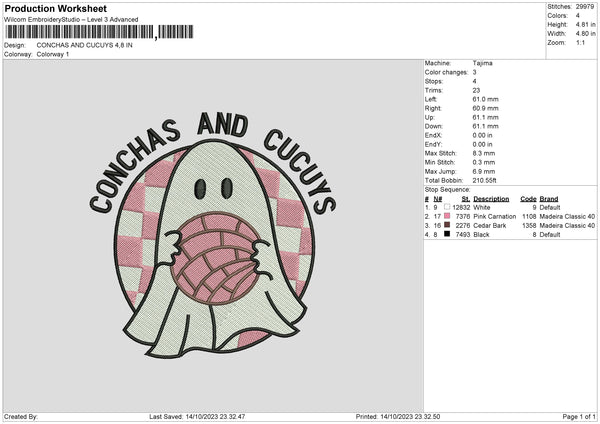Click the stitch count '12832' in stop 1
This screenshot has height=424, width=600.
[461, 207]
